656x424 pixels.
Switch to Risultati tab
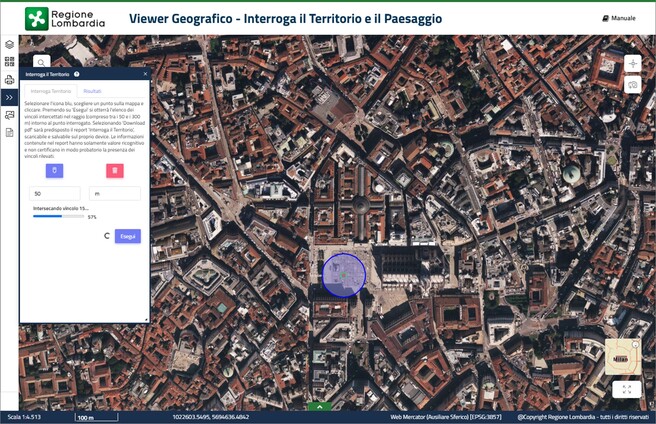coord(92,91)
